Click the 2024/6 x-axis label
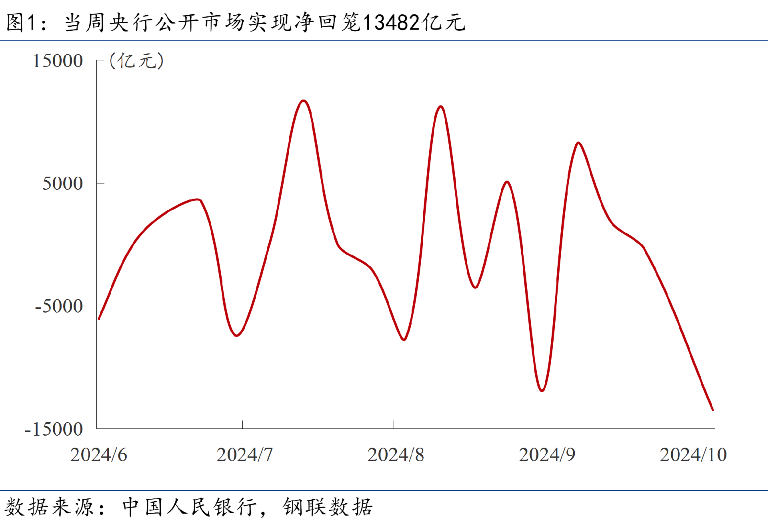This screenshot has height=532, width=768. (98, 455)
